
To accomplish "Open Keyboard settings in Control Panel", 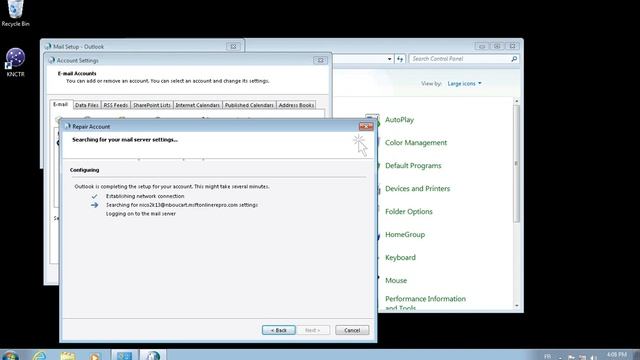I will tap(400, 257).
